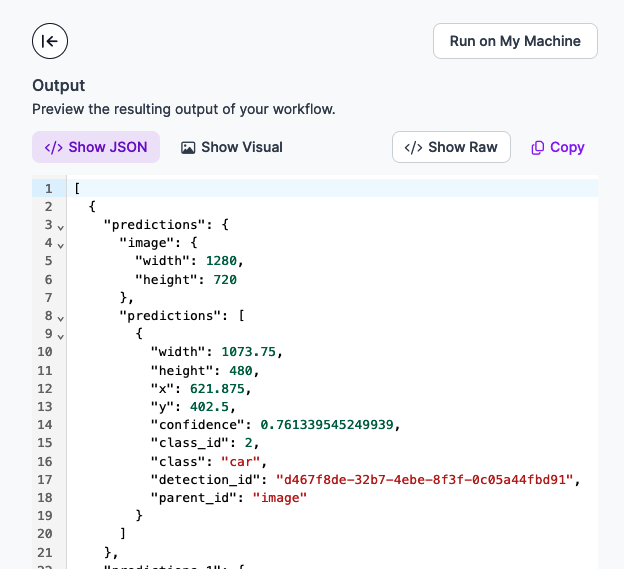
Task: Click the confidence value 0.761339545249939
Action: (x=329, y=425)
